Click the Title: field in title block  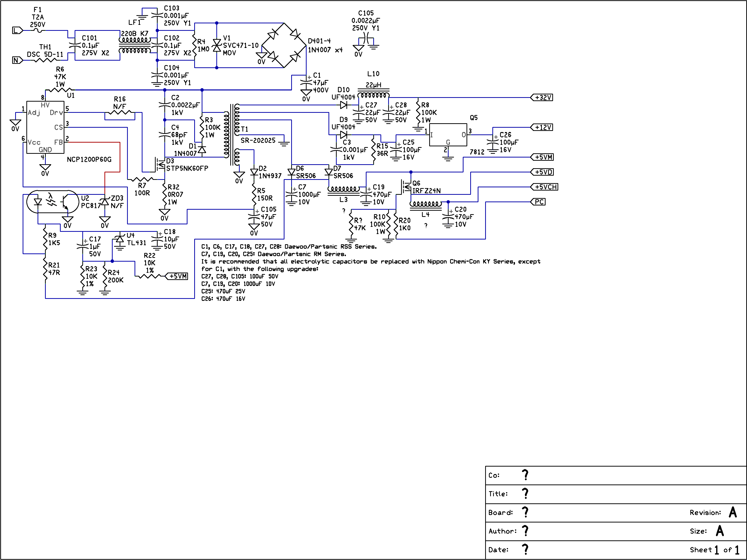coord(616,494)
